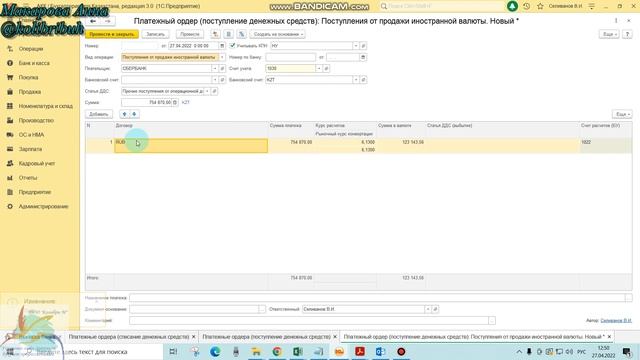
Task: Expand the Счет учета dropdown
Action: coord(319,69)
